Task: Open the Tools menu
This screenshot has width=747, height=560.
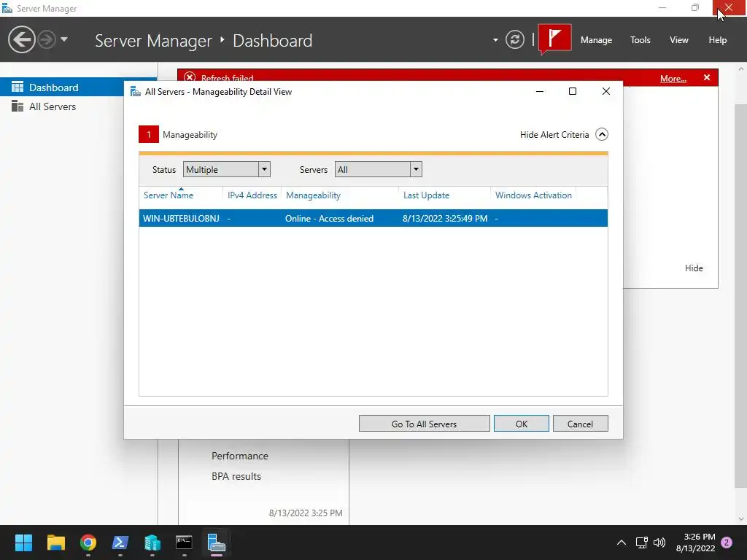Action: coord(640,40)
